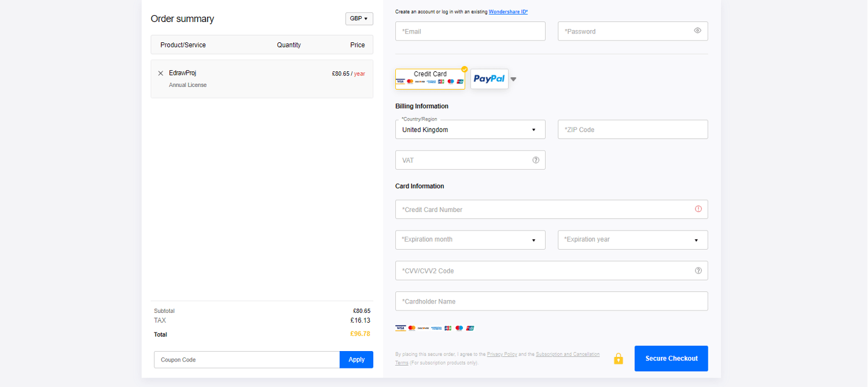Select the Credit Card payment method
The width and height of the screenshot is (868, 387).
[x=430, y=78]
